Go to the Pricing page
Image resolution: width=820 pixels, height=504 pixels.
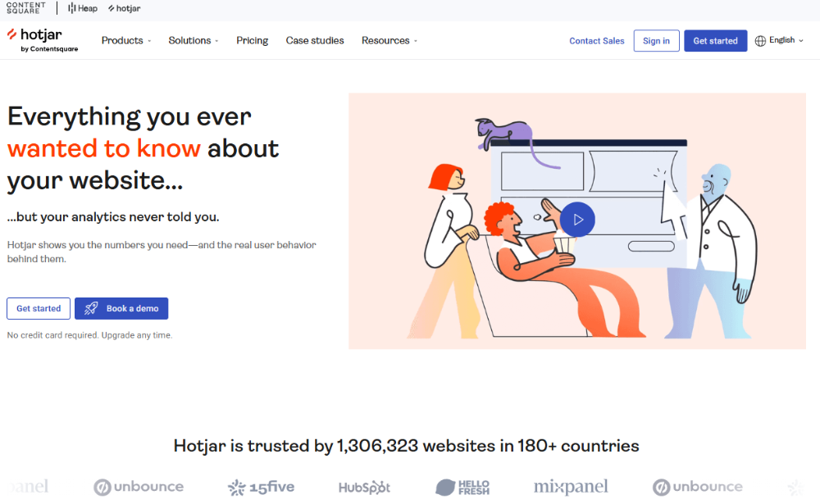pyautogui.click(x=252, y=40)
